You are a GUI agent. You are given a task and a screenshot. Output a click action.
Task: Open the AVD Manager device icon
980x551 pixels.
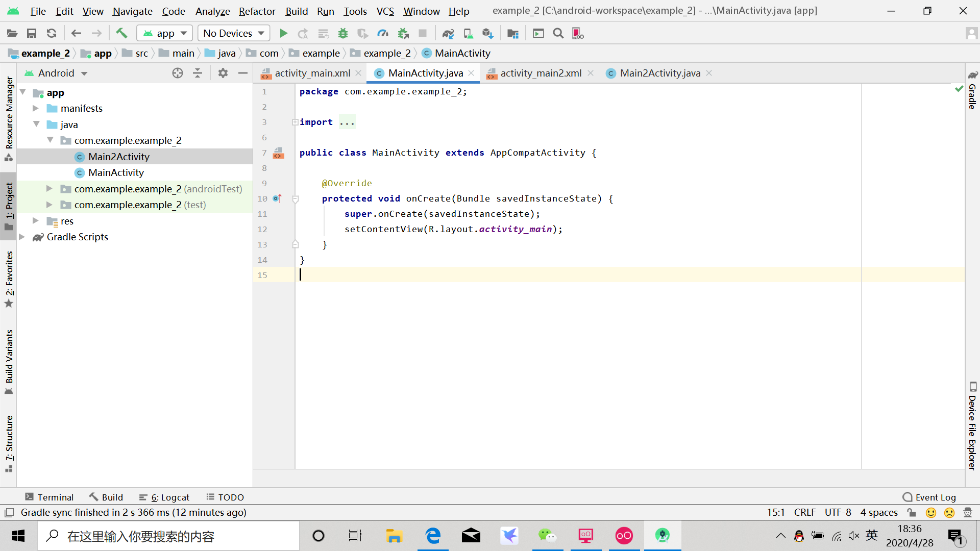(468, 33)
